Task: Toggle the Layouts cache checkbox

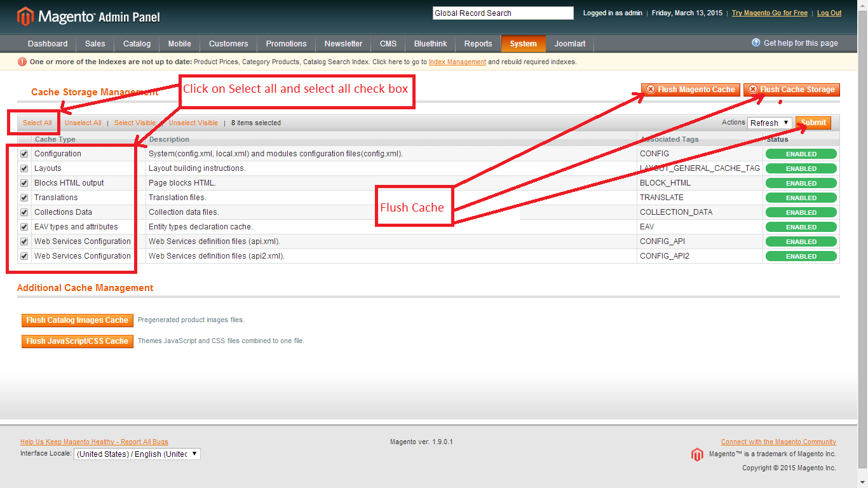Action: 24,168
